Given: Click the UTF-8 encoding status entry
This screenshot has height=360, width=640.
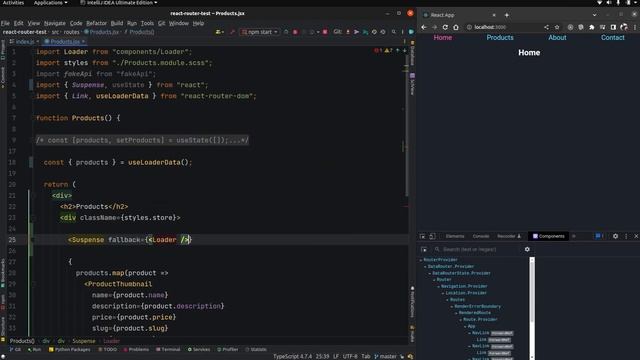Looking at the screenshot, I should 350,356.
